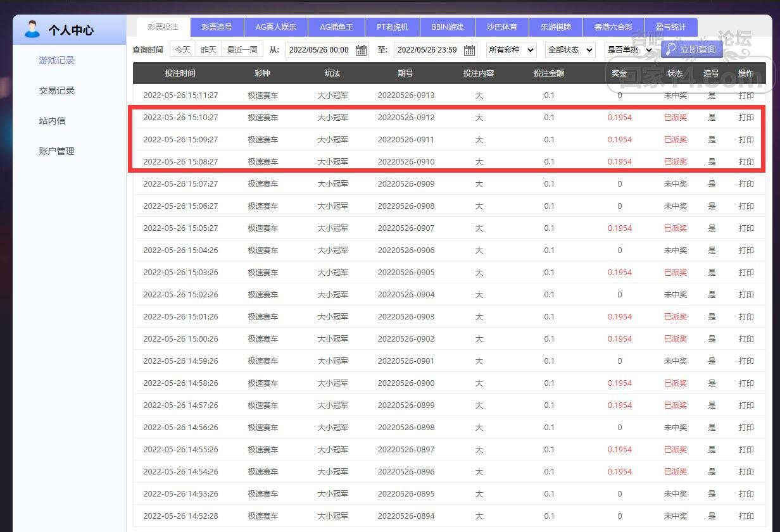Viewport: 780px width, 532px height.
Task: Select the 香港六合彩 tab
Action: 613,27
